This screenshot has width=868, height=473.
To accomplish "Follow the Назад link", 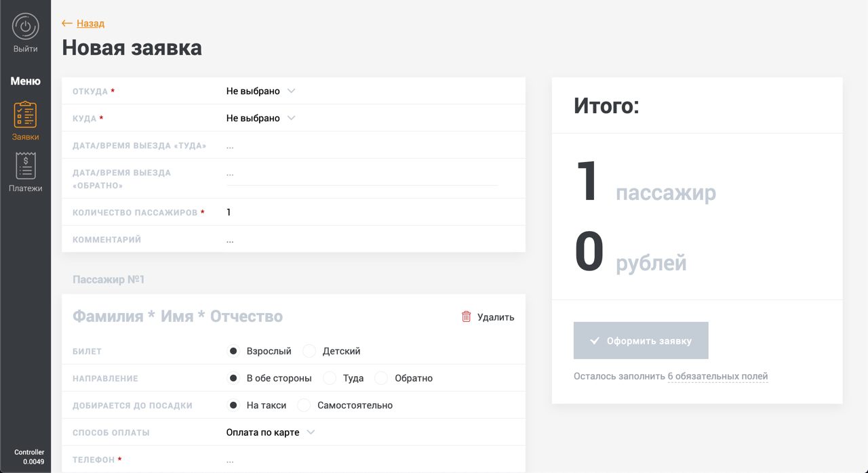I will pos(90,23).
